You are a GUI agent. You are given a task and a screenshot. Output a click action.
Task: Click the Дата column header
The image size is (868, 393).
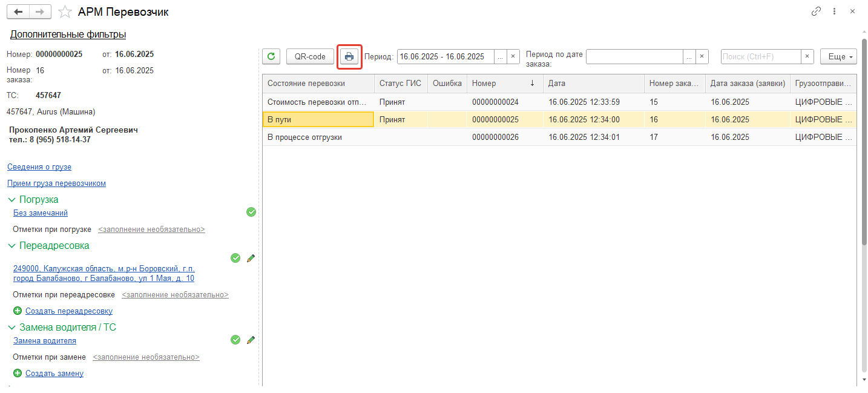(594, 84)
